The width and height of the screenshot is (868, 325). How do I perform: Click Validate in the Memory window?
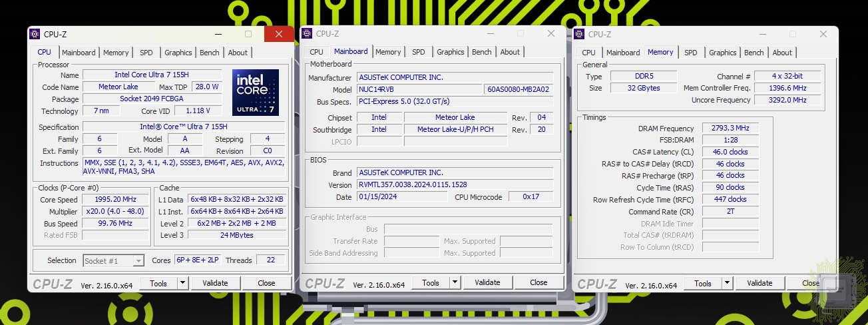(759, 283)
